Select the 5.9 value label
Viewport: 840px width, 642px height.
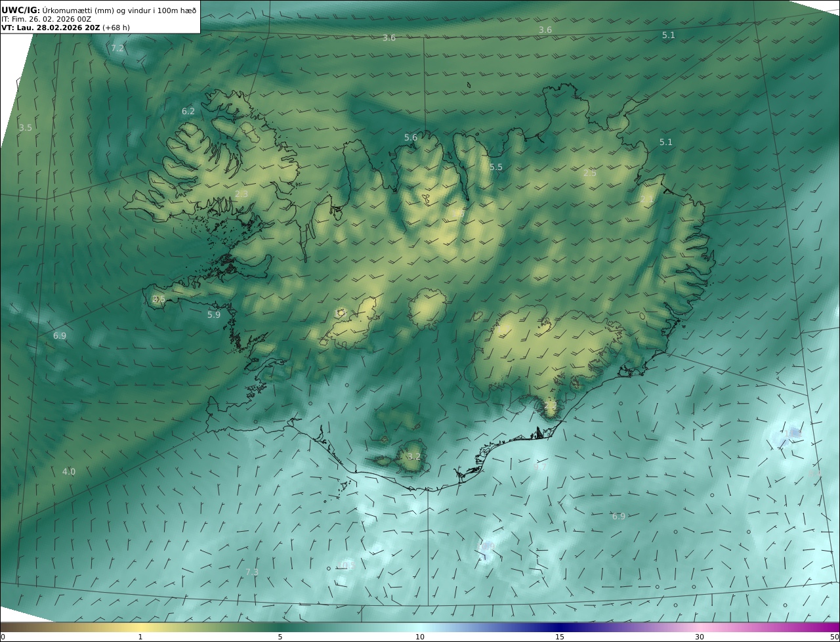tap(214, 314)
